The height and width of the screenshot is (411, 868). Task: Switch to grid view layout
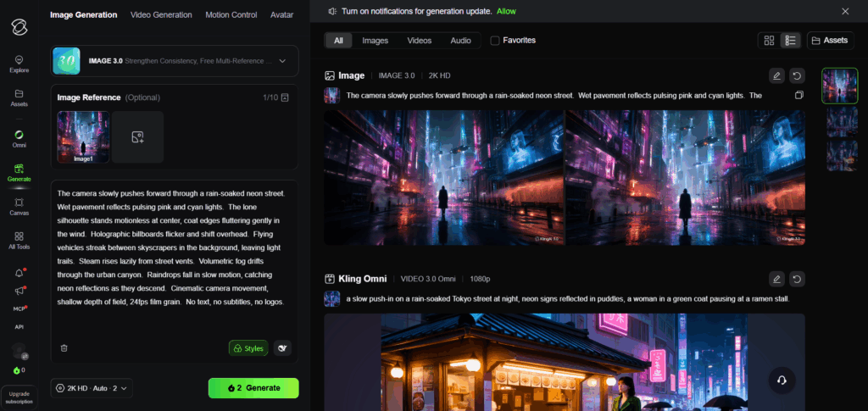click(769, 41)
